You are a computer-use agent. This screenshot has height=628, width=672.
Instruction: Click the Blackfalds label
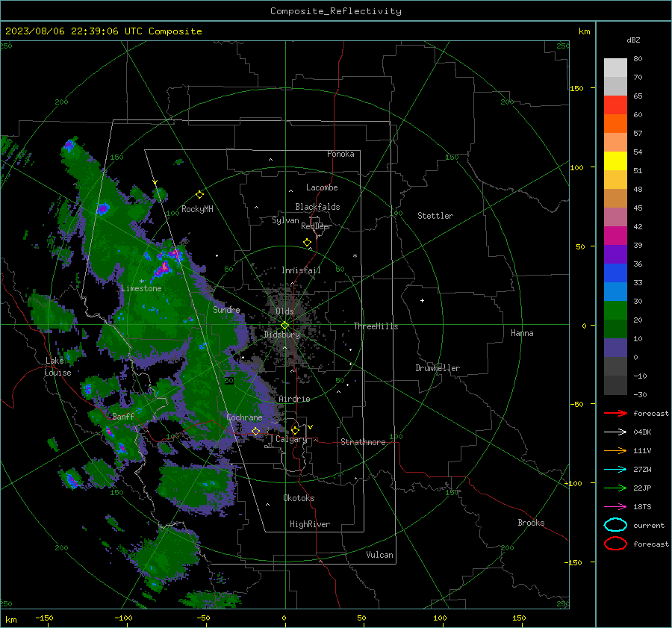[317, 207]
